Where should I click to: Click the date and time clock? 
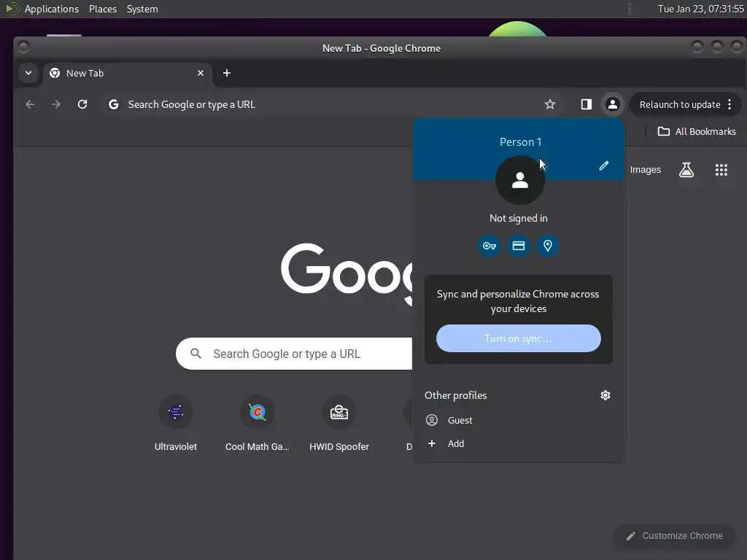click(x=700, y=9)
